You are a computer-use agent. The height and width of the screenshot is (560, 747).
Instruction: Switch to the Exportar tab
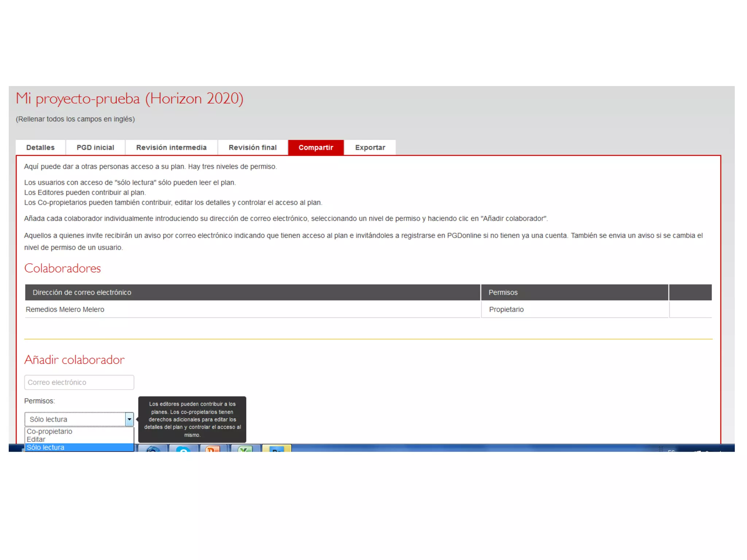point(370,147)
